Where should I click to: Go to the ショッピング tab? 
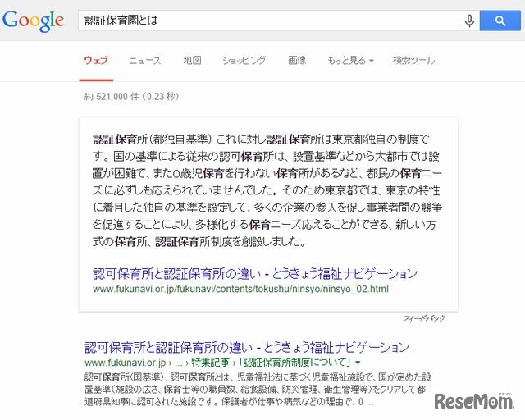[244, 60]
